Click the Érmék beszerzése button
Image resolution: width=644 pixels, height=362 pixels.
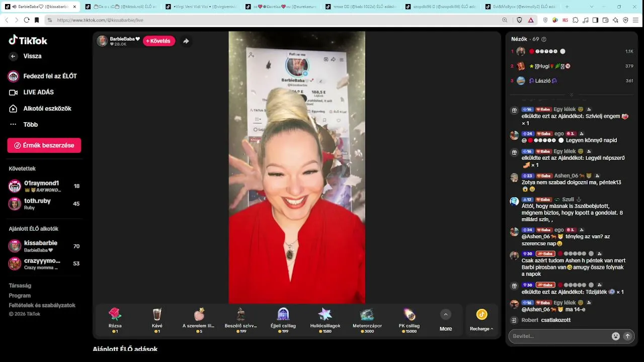[44, 145]
